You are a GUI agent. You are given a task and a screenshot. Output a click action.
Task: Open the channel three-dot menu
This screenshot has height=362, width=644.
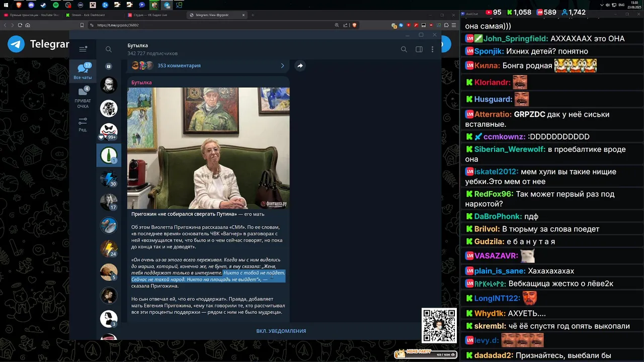(432, 49)
